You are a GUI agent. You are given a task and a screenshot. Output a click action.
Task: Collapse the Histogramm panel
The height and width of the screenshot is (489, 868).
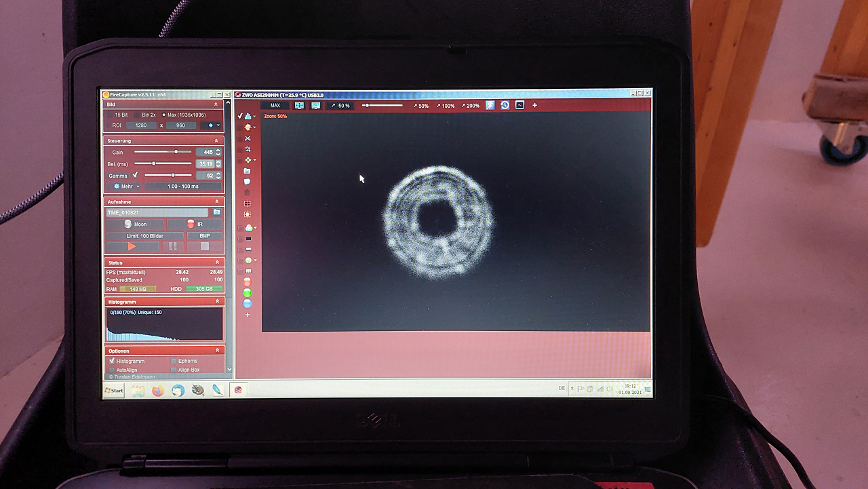pyautogui.click(x=216, y=301)
